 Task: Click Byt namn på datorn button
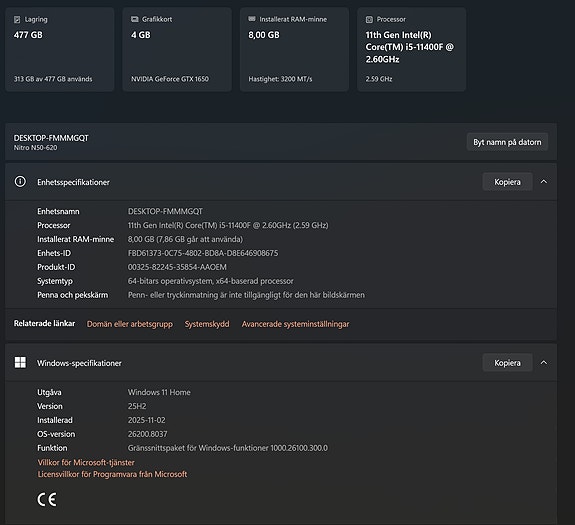507,142
